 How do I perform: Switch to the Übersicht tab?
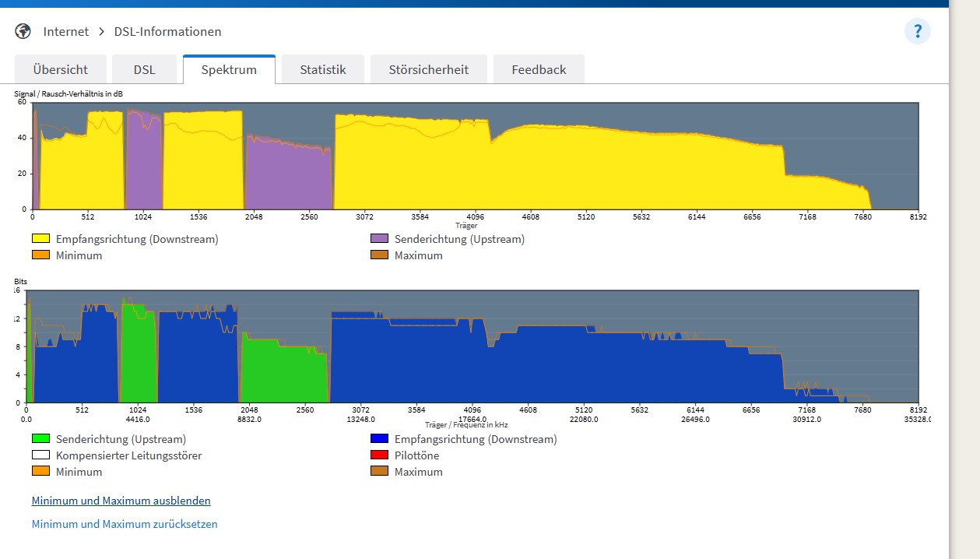tap(61, 69)
